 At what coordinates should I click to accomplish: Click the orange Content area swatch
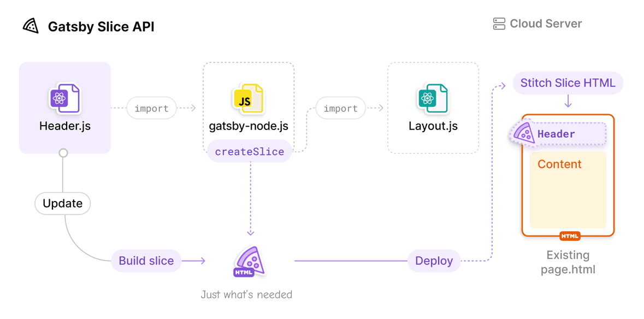tap(568, 191)
